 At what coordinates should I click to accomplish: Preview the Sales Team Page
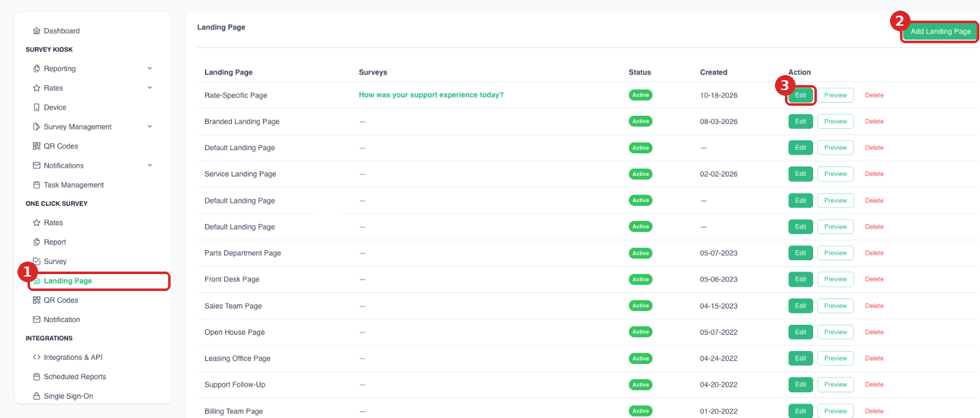coord(836,306)
